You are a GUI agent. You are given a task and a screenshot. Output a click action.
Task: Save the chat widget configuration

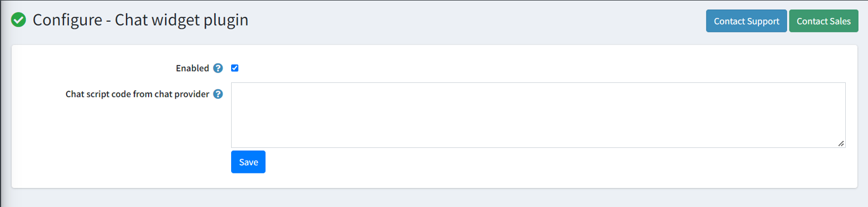[x=248, y=162]
